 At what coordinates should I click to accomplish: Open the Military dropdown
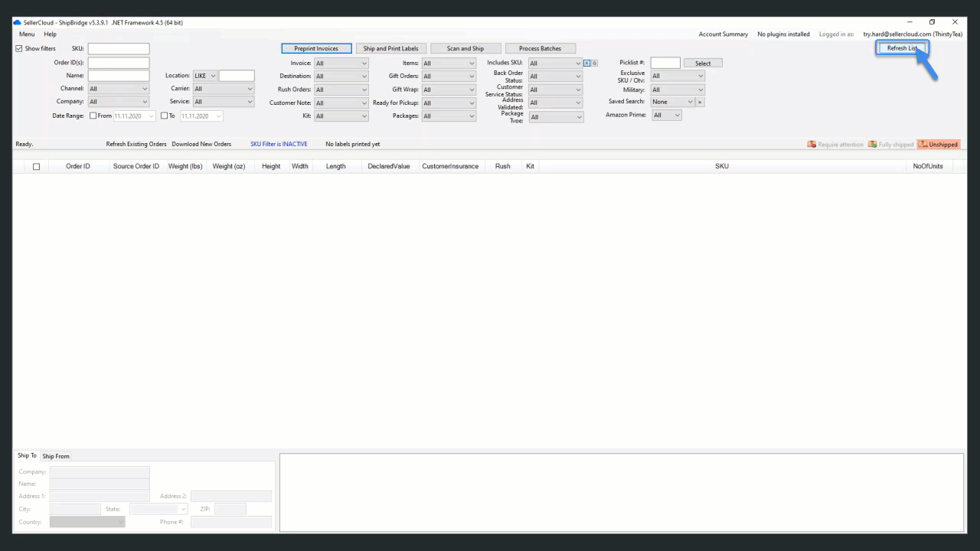click(x=678, y=90)
